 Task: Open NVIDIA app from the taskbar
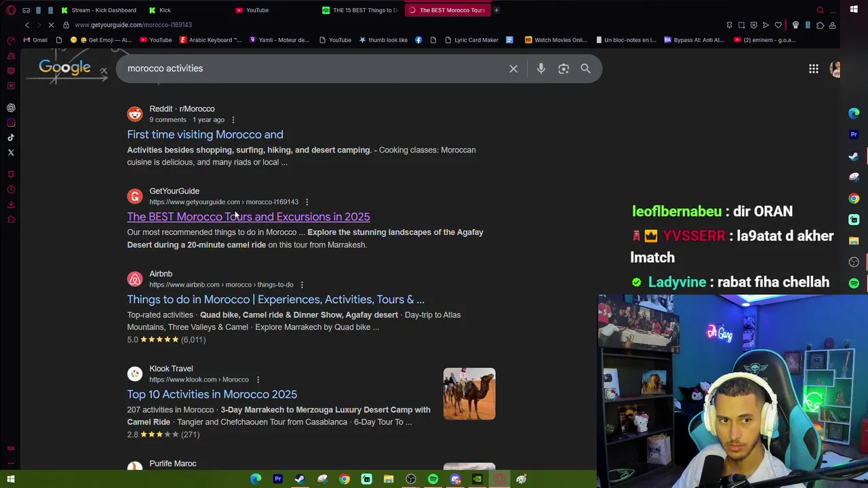pyautogui.click(x=477, y=479)
